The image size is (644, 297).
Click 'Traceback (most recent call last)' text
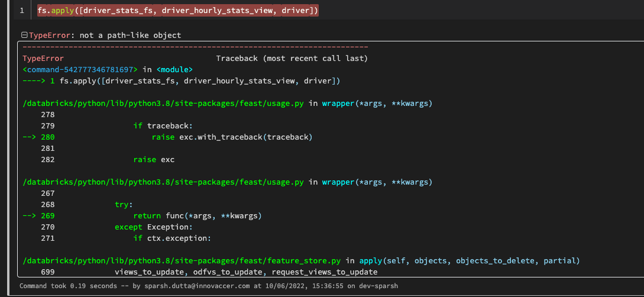pos(292,59)
